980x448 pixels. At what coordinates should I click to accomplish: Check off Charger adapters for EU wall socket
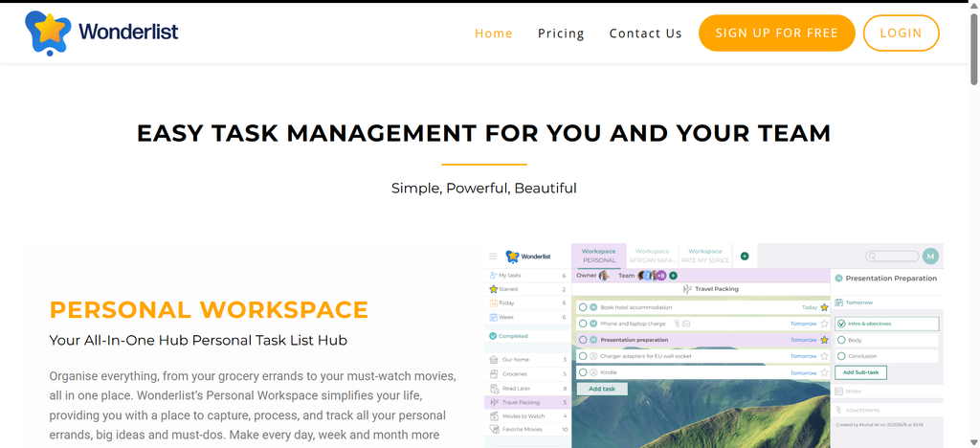coord(583,356)
